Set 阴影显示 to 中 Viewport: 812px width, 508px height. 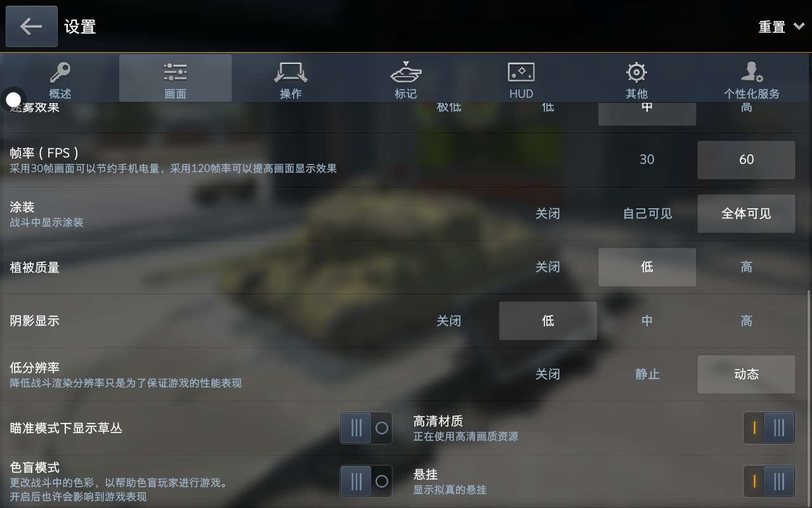tap(647, 321)
